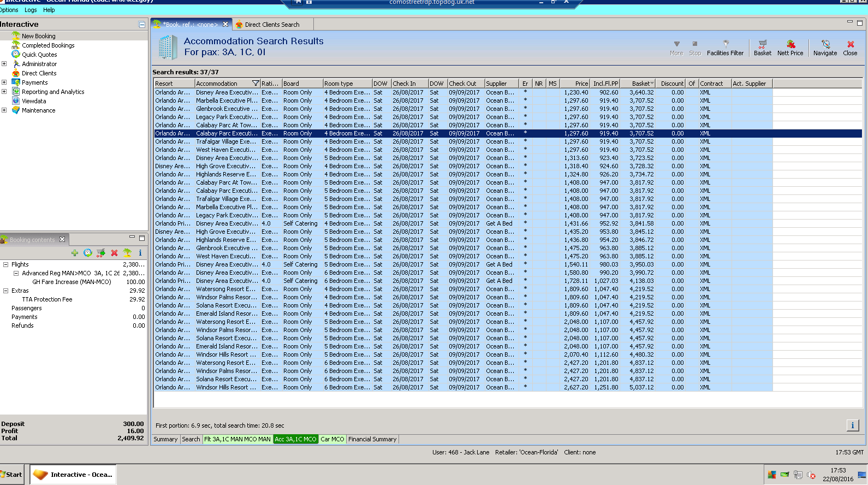
Task: Switch to the Search tab at the bottom
Action: point(191,439)
